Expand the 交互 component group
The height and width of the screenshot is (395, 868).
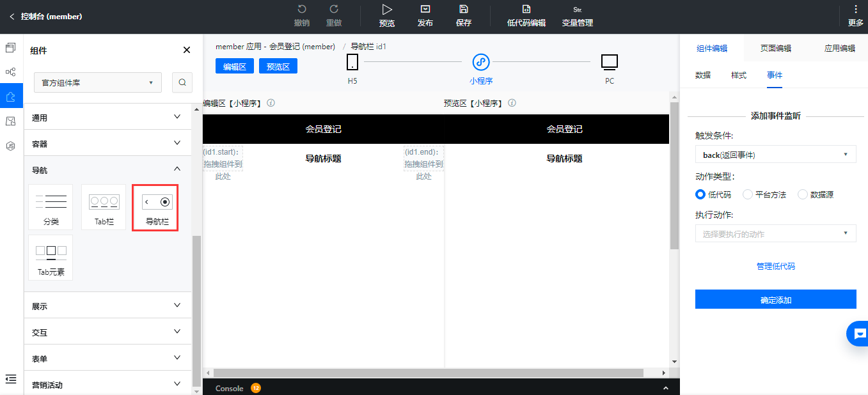pos(107,332)
